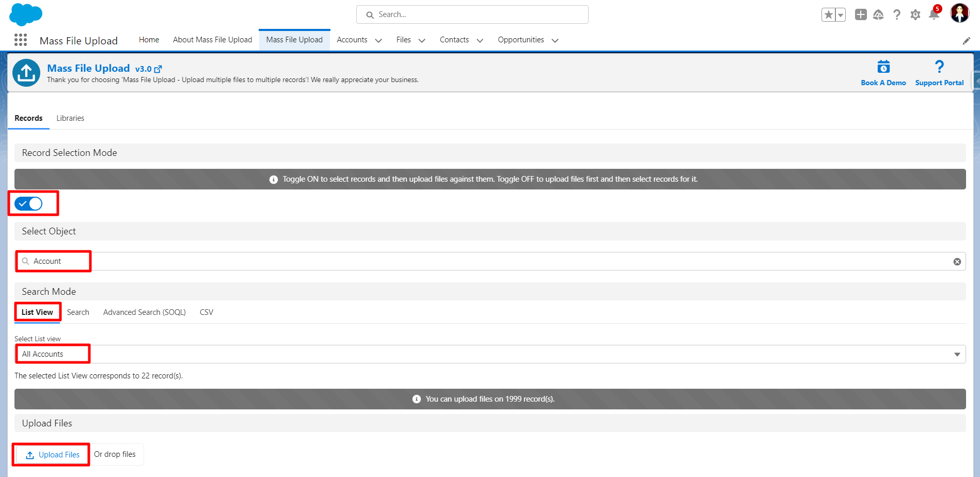The width and height of the screenshot is (980, 477).
Task: Select the Search search mode tab
Action: point(78,312)
